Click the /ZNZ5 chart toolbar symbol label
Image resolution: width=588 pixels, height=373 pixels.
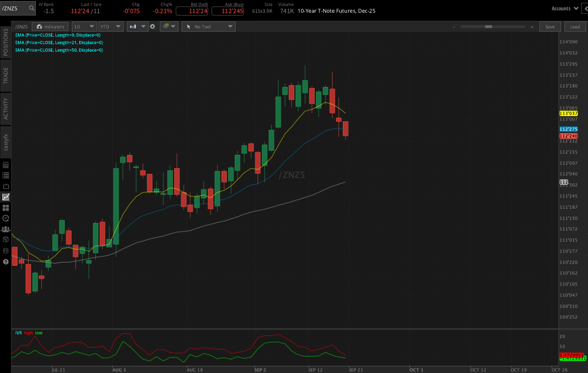pyautogui.click(x=21, y=27)
